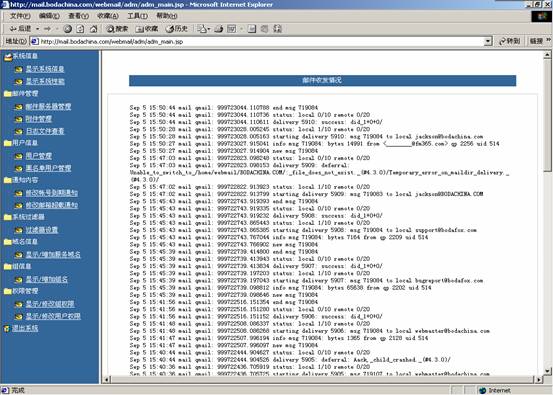Click the Print toolbar icon
Viewport: 553px width, 395px height.
219,29
